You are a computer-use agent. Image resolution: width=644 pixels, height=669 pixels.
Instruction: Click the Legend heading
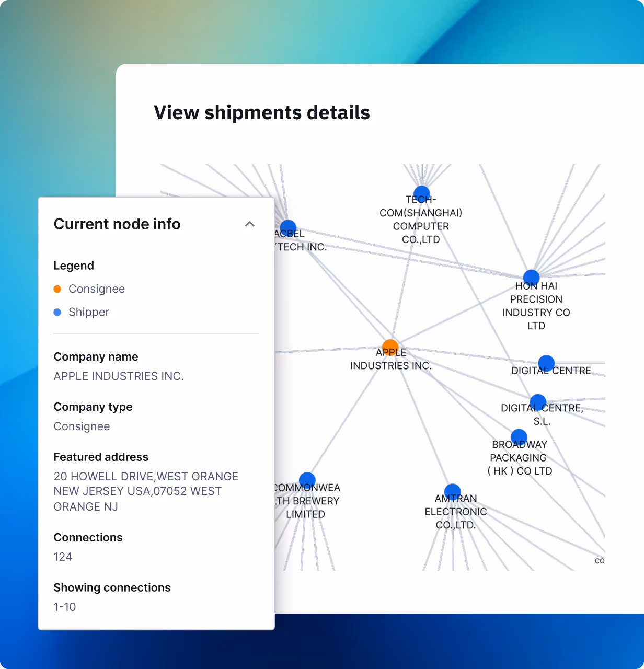tap(74, 266)
